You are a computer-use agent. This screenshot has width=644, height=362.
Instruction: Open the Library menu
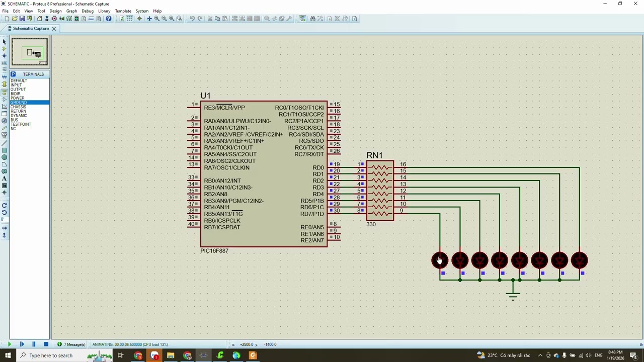(x=104, y=11)
